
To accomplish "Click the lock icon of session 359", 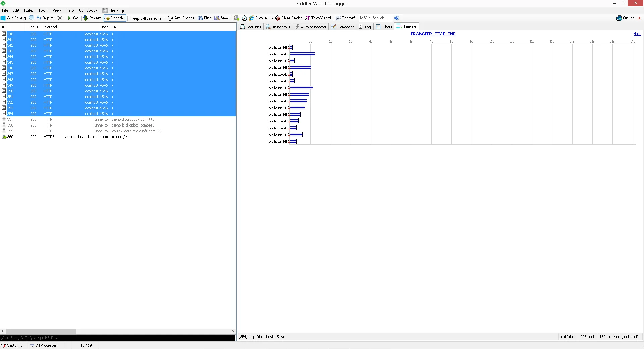I will point(4,131).
